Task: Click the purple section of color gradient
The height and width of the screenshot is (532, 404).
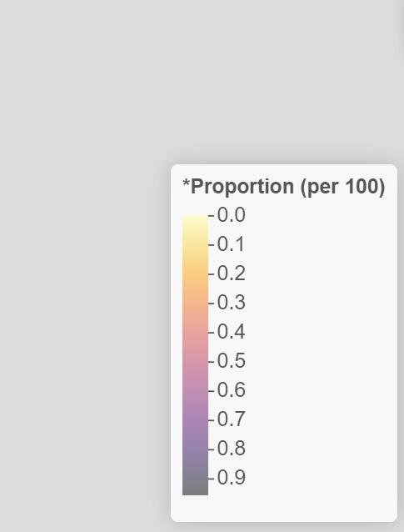Action: click(195, 414)
